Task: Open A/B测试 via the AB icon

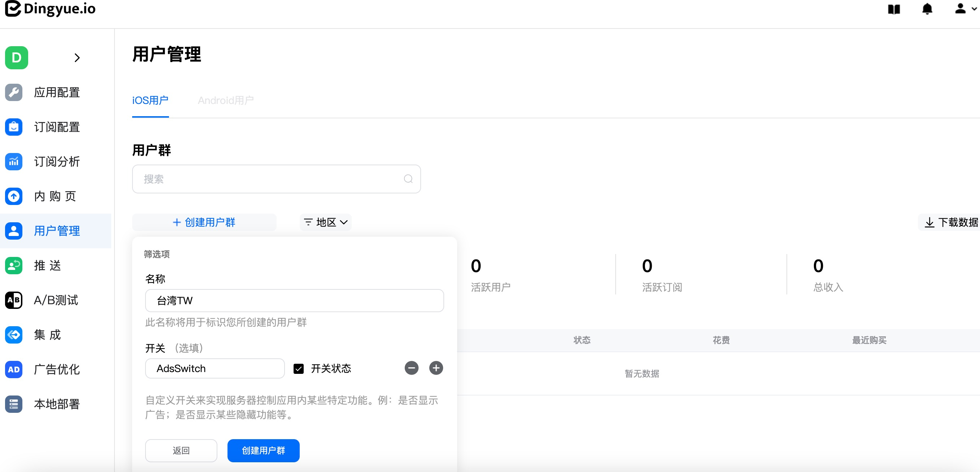Action: (13, 300)
